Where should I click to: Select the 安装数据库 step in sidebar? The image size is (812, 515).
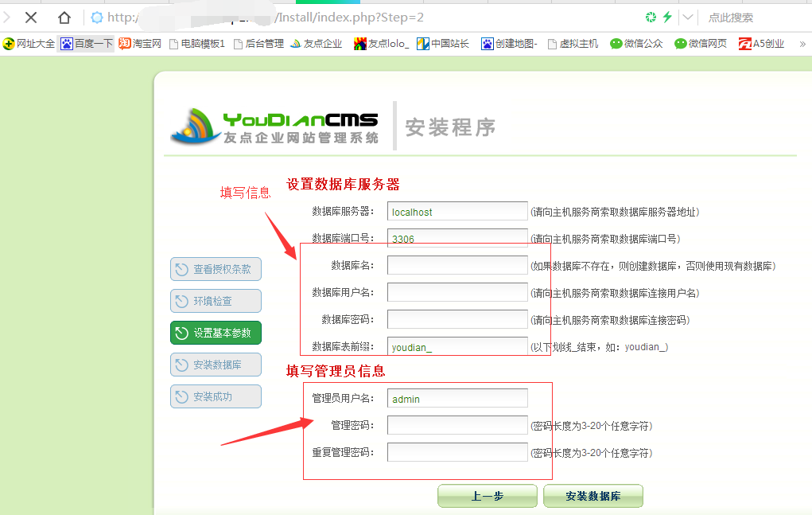(x=216, y=365)
